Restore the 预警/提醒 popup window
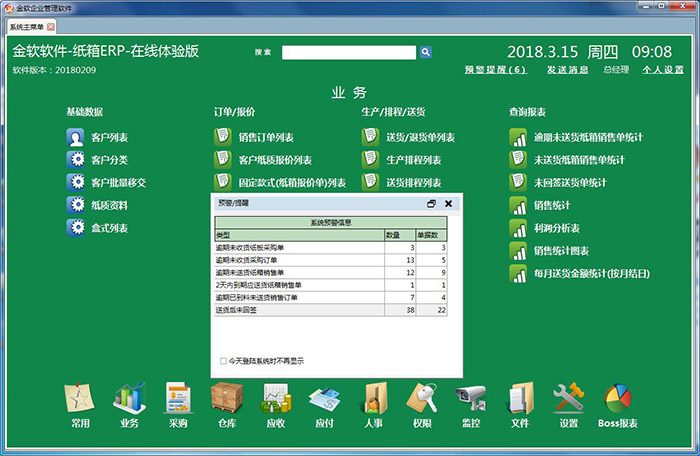 tap(431, 203)
